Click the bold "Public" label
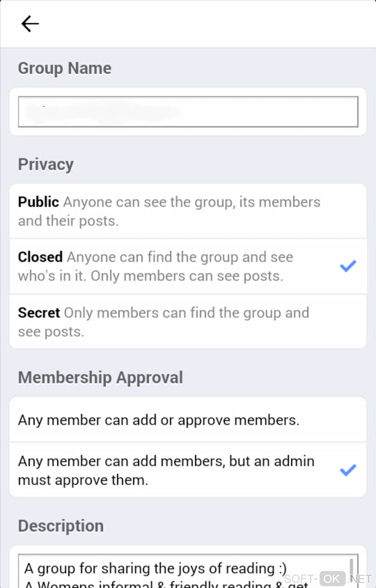 38,202
